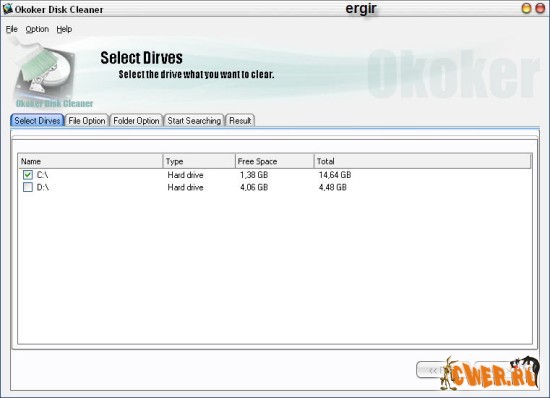
Task: Click the Okoker Disk Cleaner title bar icon
Action: 7,9
